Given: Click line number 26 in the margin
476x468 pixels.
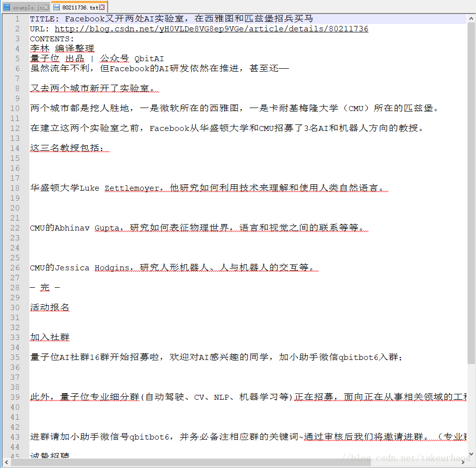Looking at the screenshot, I should pos(15,268).
